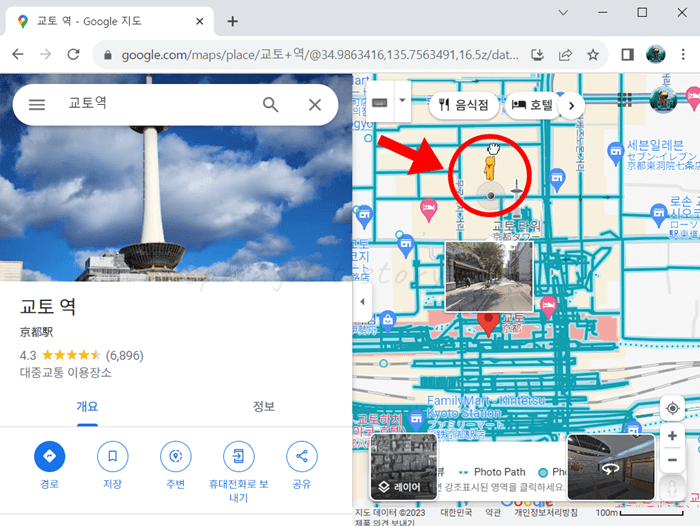Click the browser back arrow
Image resolution: width=700 pixels, height=526 pixels.
click(18, 54)
